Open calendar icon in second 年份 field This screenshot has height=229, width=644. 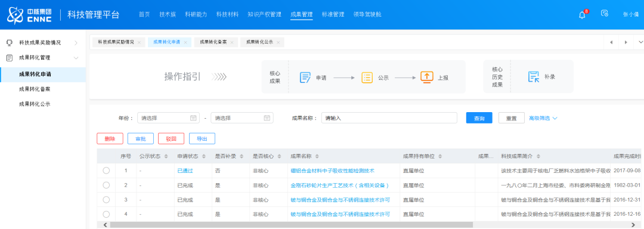point(267,118)
